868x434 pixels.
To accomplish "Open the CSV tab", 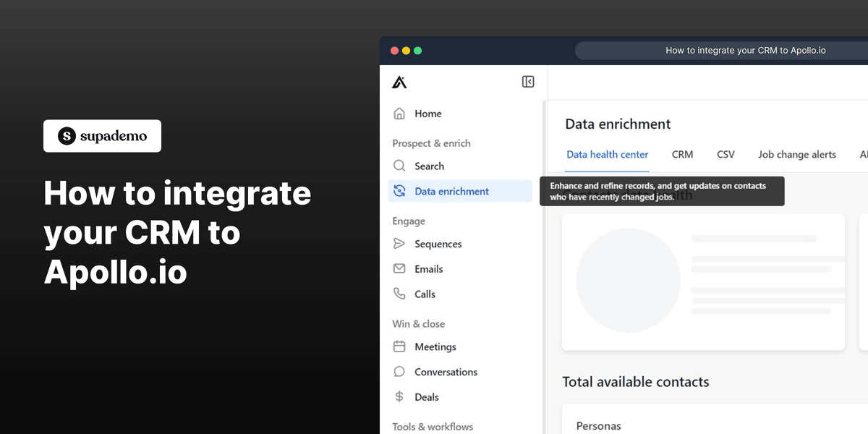I will (726, 154).
